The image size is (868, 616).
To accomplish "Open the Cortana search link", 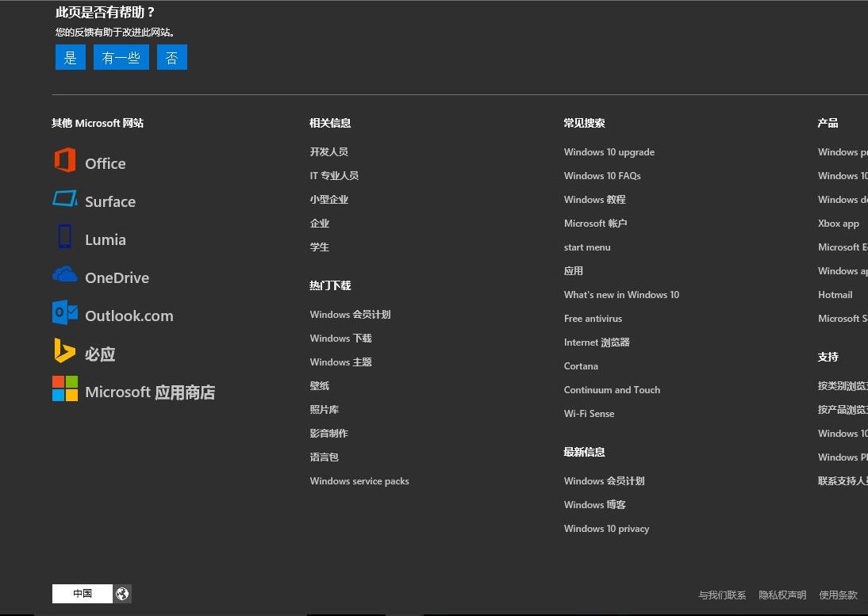I will click(x=581, y=365).
